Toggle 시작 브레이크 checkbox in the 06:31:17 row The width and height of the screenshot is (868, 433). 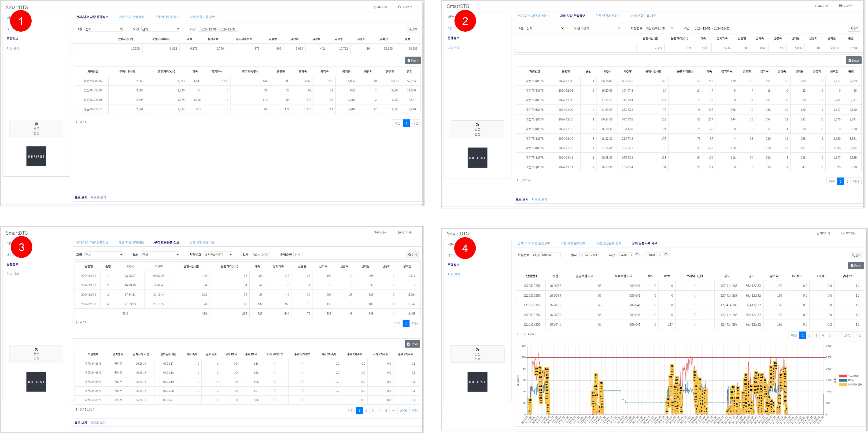pyautogui.click(x=275, y=363)
